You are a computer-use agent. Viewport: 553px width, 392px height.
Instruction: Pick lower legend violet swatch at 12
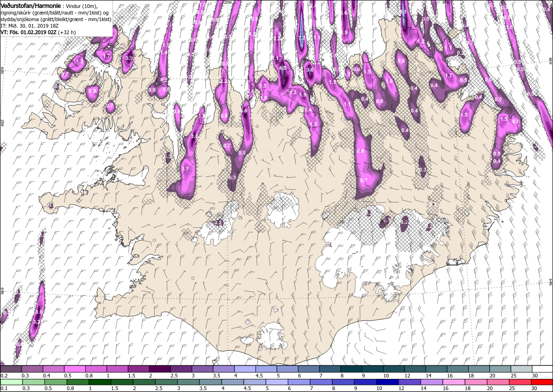[x=409, y=382]
